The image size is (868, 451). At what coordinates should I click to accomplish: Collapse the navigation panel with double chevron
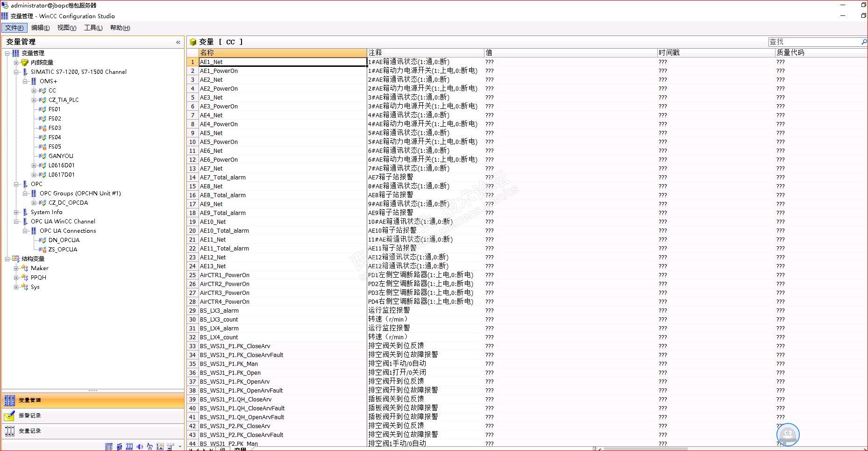(x=178, y=42)
